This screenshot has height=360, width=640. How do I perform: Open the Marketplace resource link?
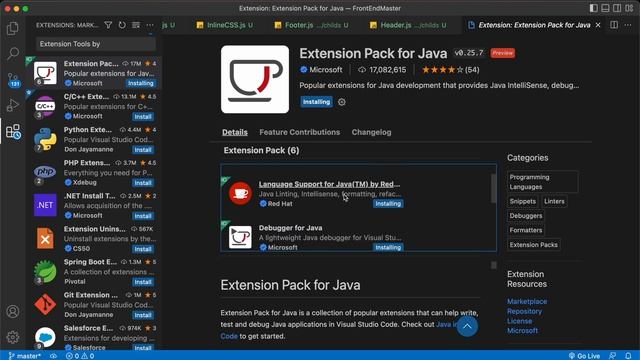[527, 302]
